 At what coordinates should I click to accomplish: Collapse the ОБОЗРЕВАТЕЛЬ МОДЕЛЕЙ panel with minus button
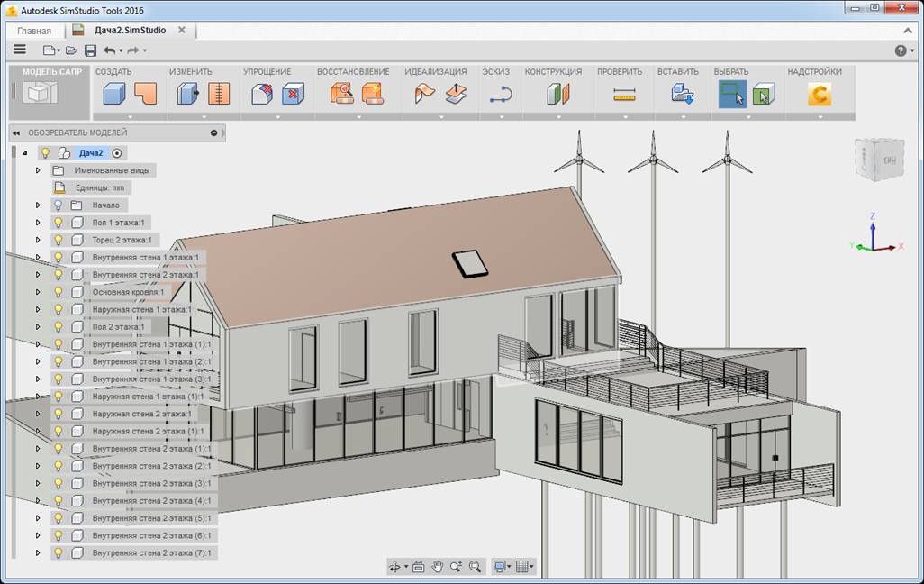click(213, 132)
